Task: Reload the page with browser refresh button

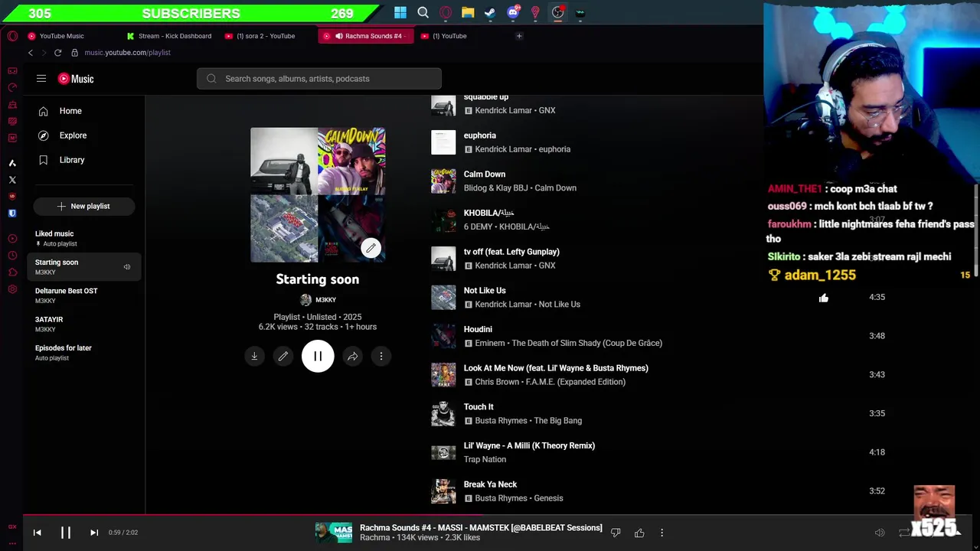Action: click(x=57, y=53)
